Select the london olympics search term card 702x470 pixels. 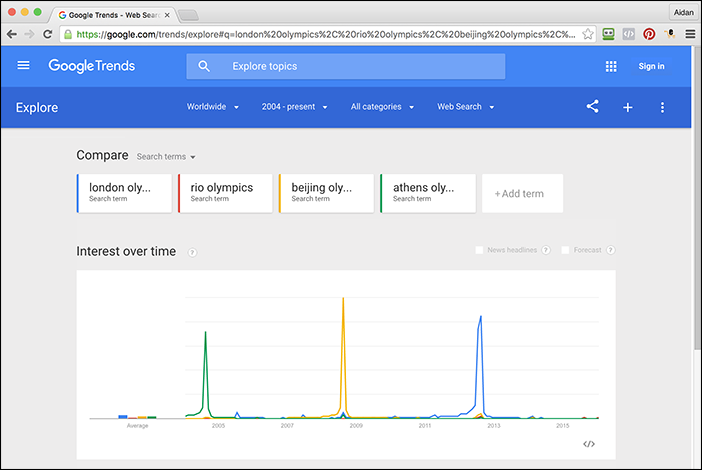pyautogui.click(x=124, y=193)
